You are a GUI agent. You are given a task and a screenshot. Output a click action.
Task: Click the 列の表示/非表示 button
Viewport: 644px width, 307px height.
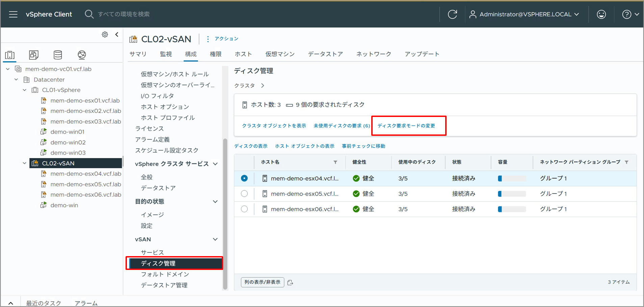click(x=262, y=282)
